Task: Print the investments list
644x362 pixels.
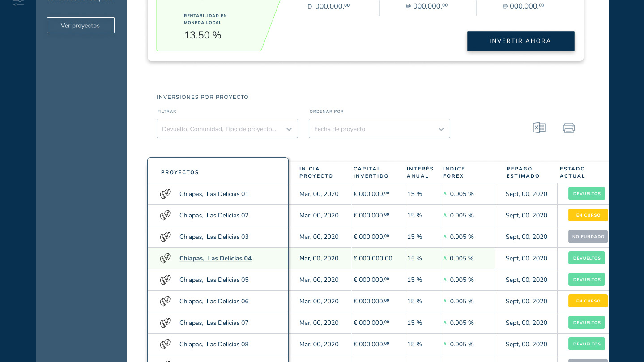Action: (x=569, y=128)
